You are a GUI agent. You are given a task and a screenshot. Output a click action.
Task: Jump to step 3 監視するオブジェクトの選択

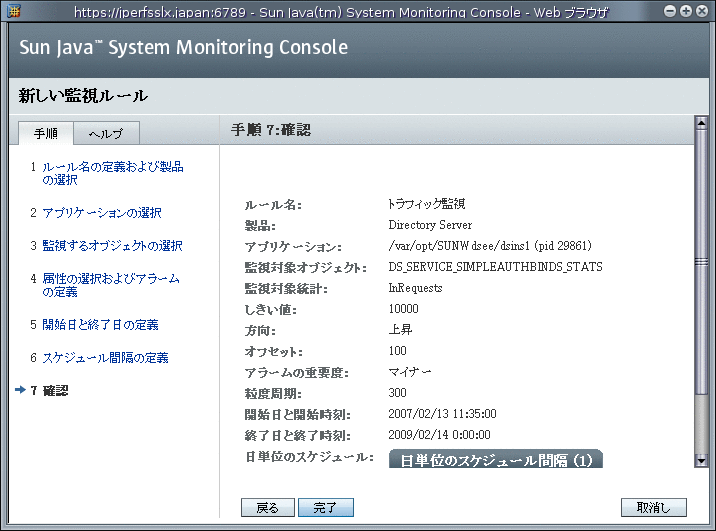pos(112,246)
